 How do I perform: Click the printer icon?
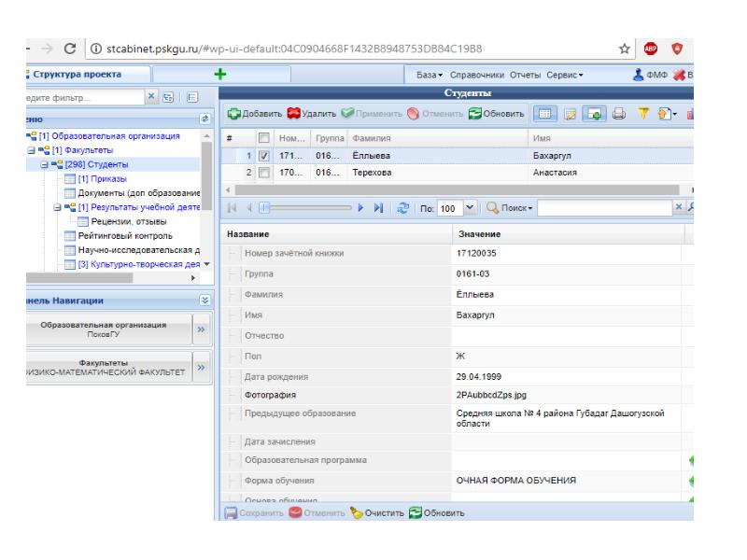point(619,114)
